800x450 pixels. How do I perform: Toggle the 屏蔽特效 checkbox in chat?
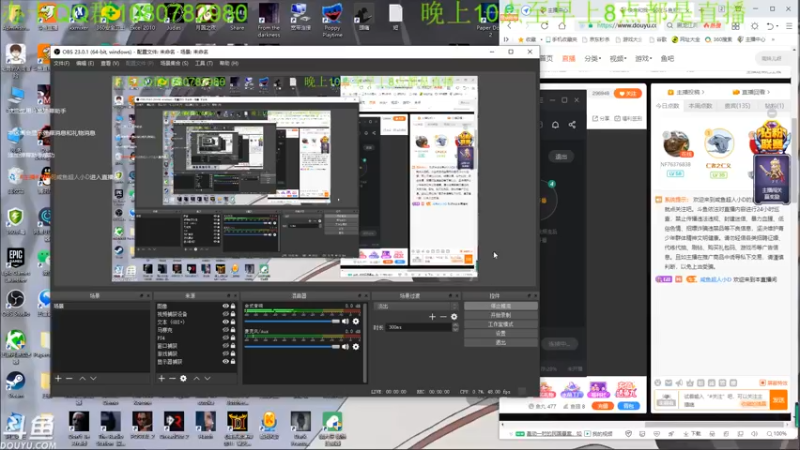(x=762, y=383)
